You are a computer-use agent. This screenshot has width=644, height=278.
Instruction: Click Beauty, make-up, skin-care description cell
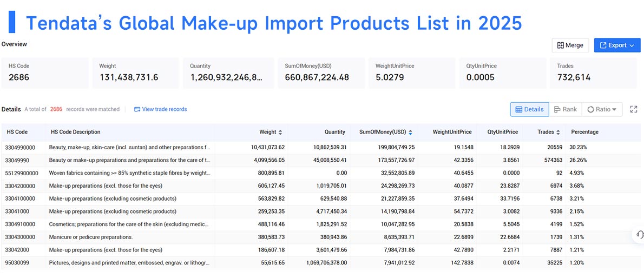pyautogui.click(x=129, y=147)
